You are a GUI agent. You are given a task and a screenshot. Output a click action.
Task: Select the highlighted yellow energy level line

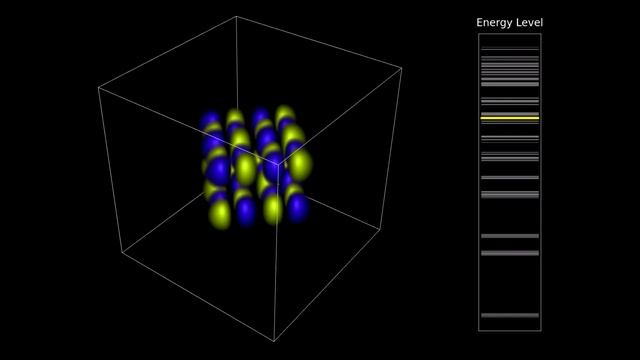tap(510, 118)
